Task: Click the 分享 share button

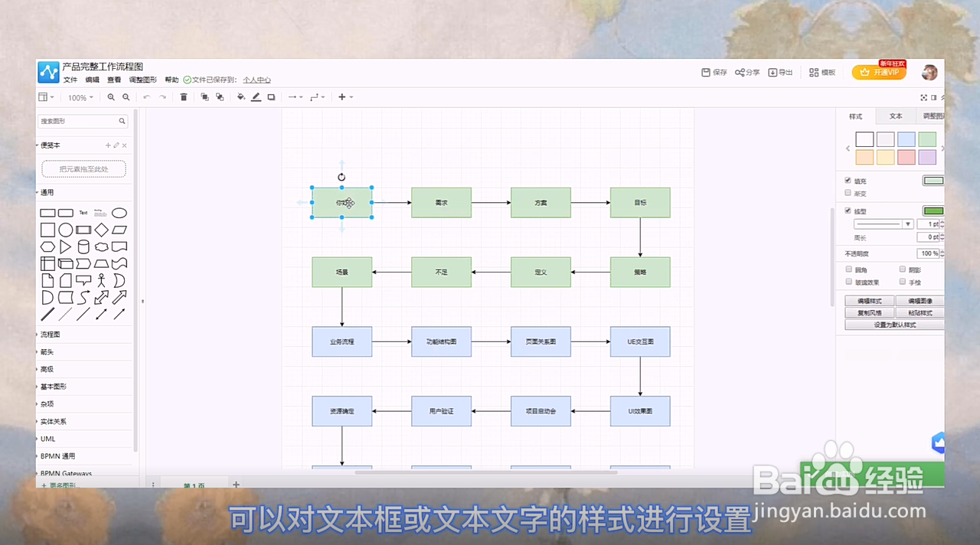Action: click(x=747, y=73)
